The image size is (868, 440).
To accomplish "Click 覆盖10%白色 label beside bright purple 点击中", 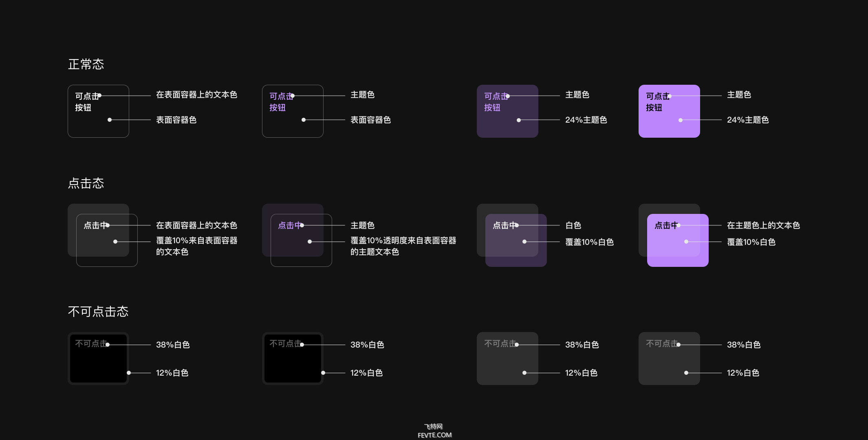I will click(x=751, y=242).
